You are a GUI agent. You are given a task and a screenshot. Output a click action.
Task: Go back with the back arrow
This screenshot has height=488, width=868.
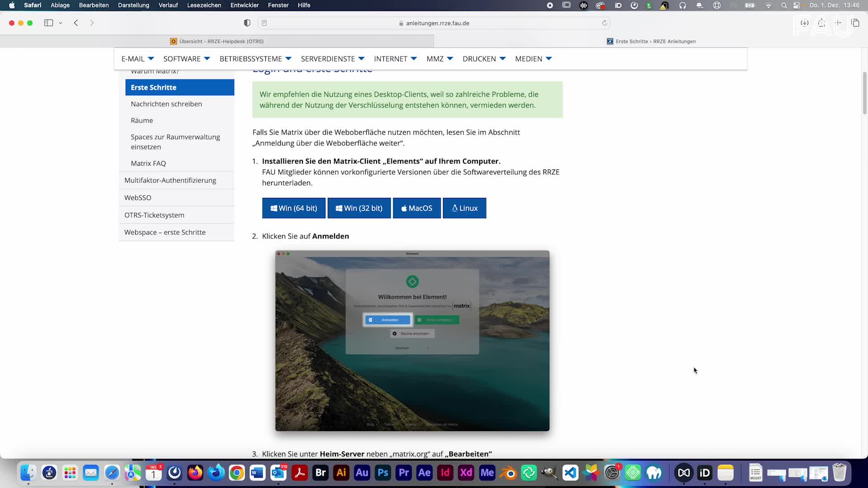(x=76, y=23)
